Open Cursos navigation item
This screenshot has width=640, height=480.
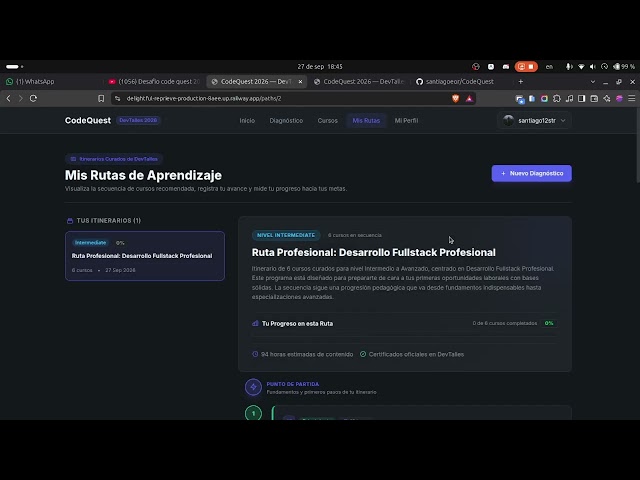pyautogui.click(x=327, y=120)
